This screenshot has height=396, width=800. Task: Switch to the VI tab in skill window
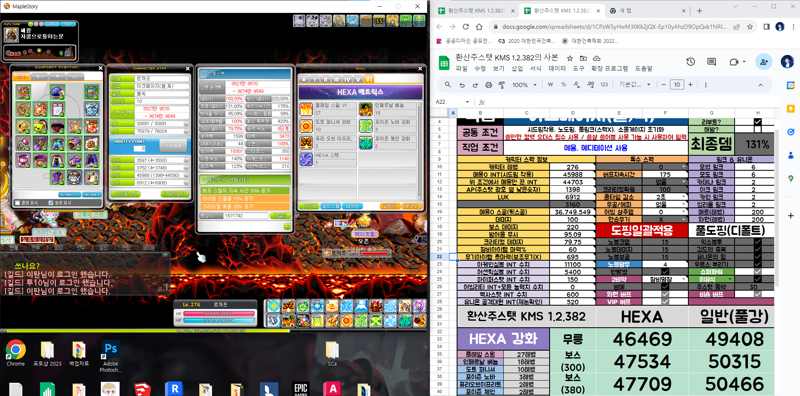(x=369, y=79)
